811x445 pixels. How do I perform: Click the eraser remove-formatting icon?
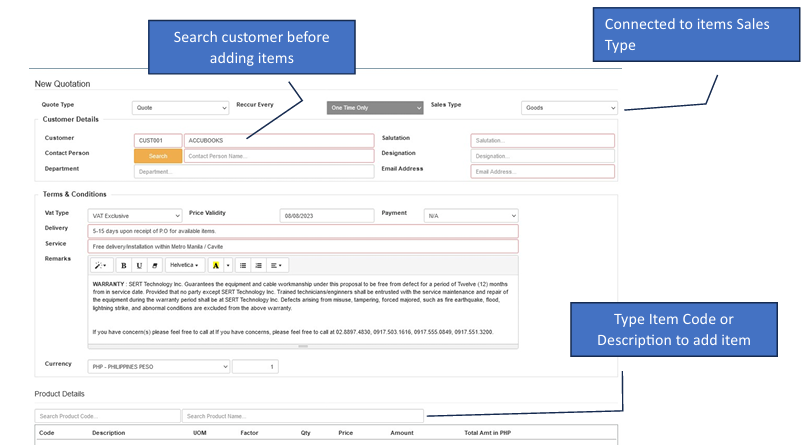155,266
